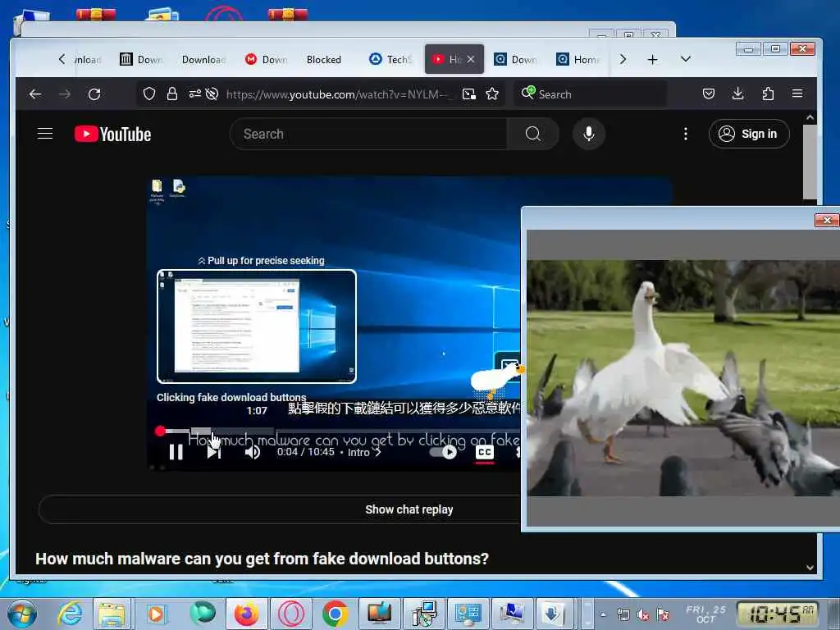Expand the list all tabs chevron
The height and width of the screenshot is (630, 840).
pyautogui.click(x=686, y=59)
